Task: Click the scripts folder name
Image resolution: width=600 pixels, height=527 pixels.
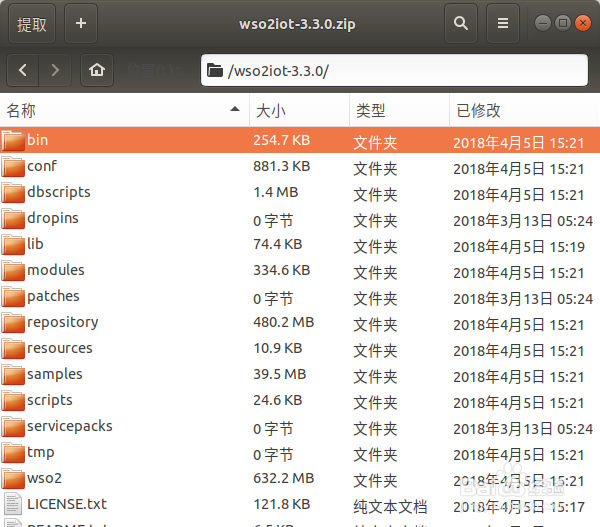Action: [x=50, y=401]
